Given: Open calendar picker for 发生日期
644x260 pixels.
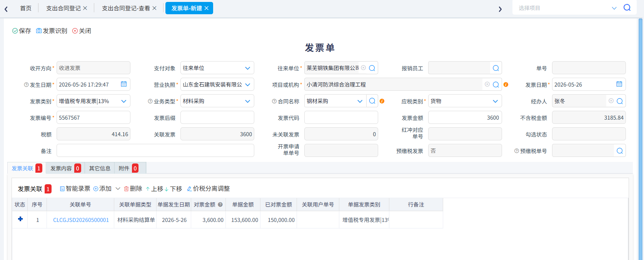Looking at the screenshot, I should tap(124, 84).
